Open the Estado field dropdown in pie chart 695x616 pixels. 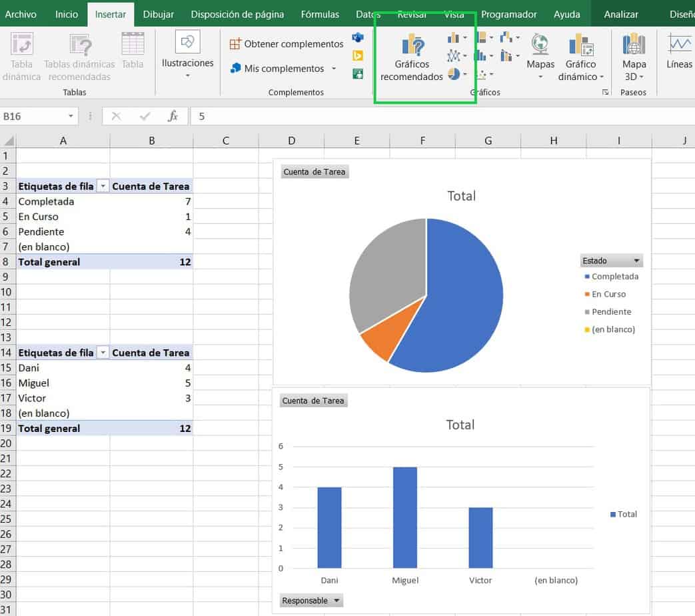click(611, 261)
